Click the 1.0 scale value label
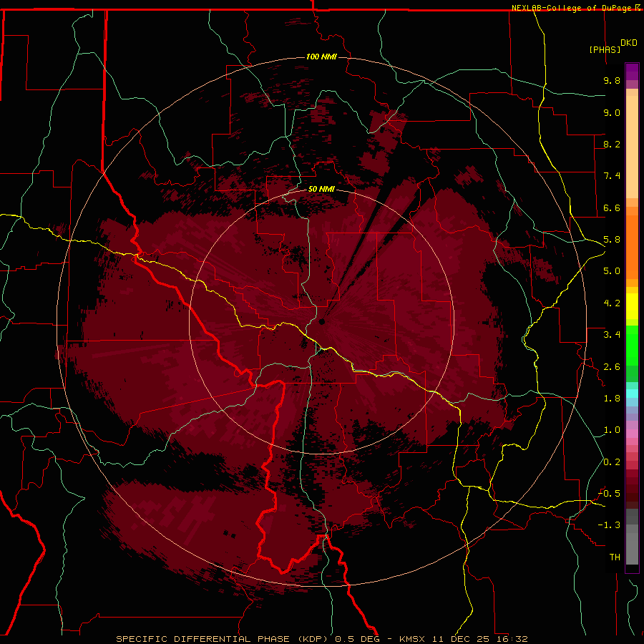 point(612,430)
